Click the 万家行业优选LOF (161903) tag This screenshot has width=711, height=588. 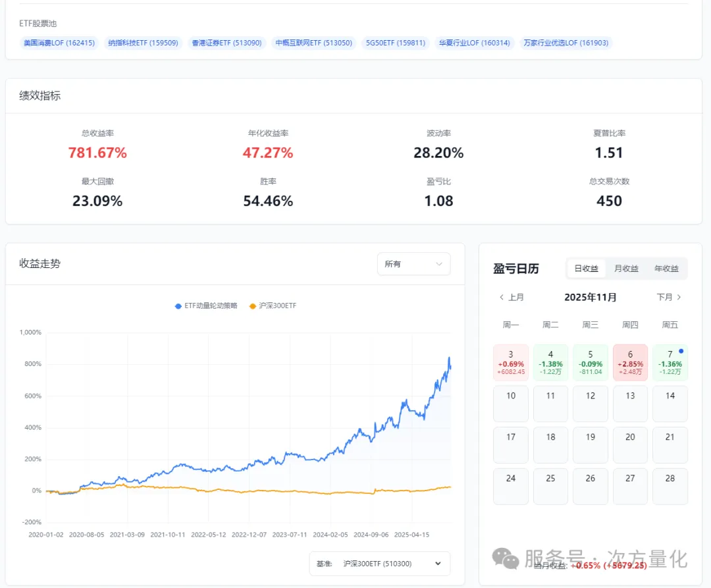pyautogui.click(x=566, y=43)
